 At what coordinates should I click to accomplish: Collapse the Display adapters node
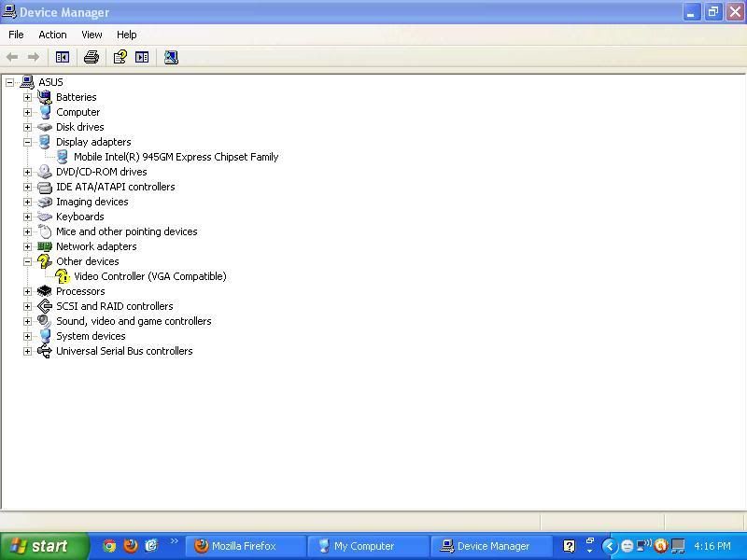click(28, 142)
